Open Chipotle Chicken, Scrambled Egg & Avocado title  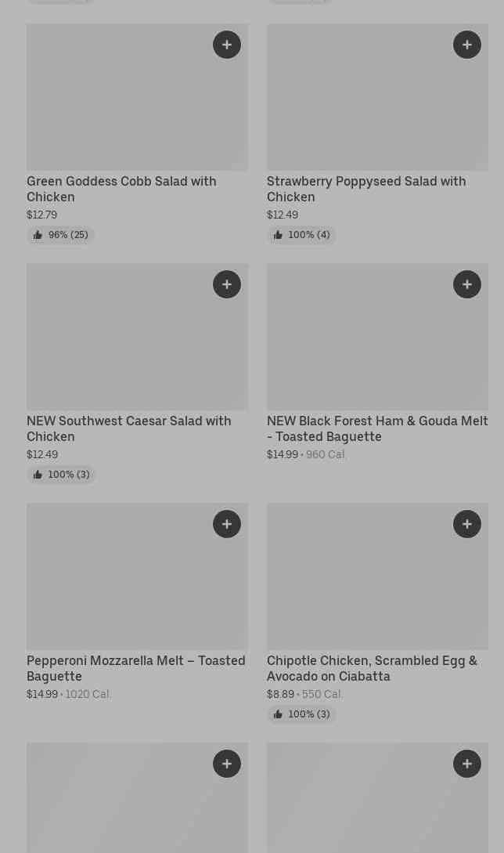[372, 668]
